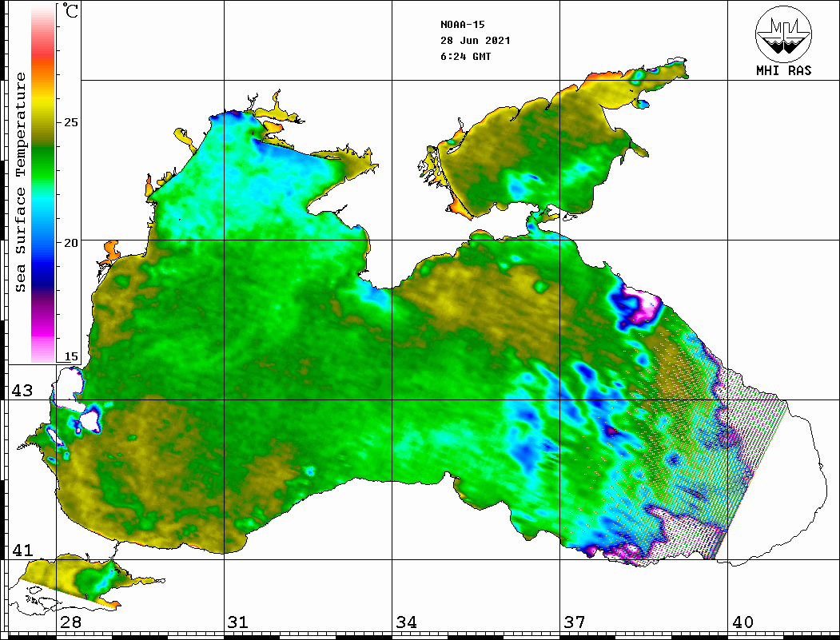Click the longitude label 37
The image size is (840, 640).
pos(574,622)
